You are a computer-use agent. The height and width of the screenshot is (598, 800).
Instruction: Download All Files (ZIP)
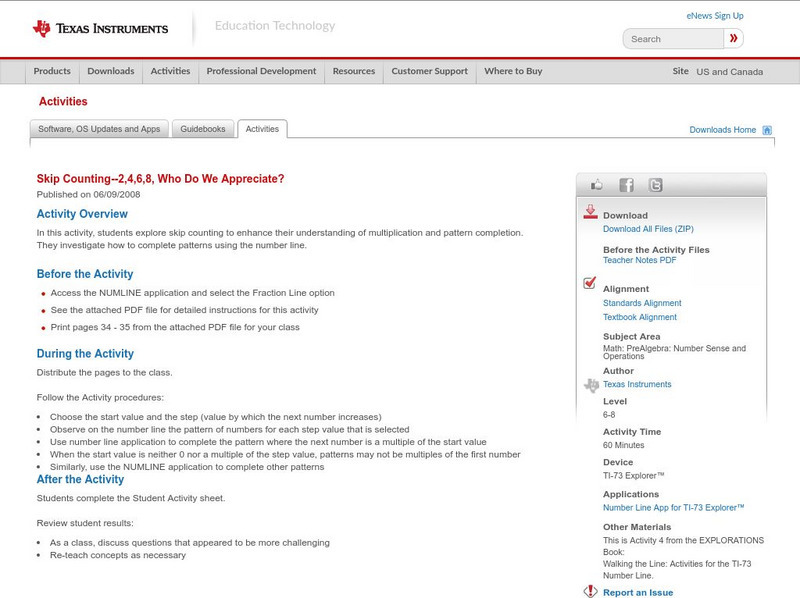coord(648,227)
